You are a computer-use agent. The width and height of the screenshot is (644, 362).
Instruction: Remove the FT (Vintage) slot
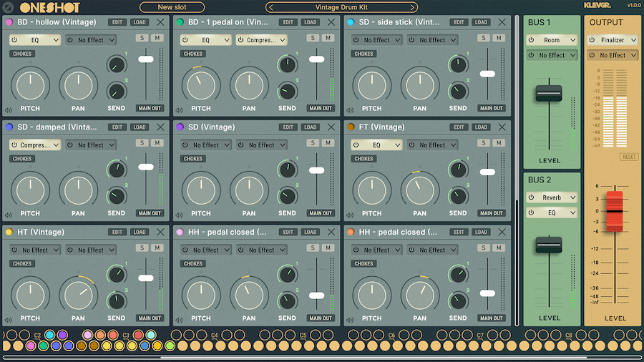[502, 127]
